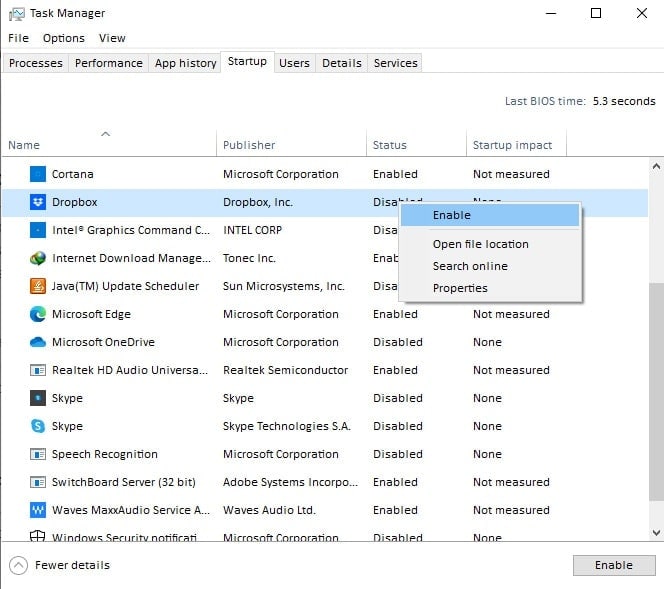Click the 5.3 seconds BIOS time value
The image size is (664, 589).
[624, 101]
